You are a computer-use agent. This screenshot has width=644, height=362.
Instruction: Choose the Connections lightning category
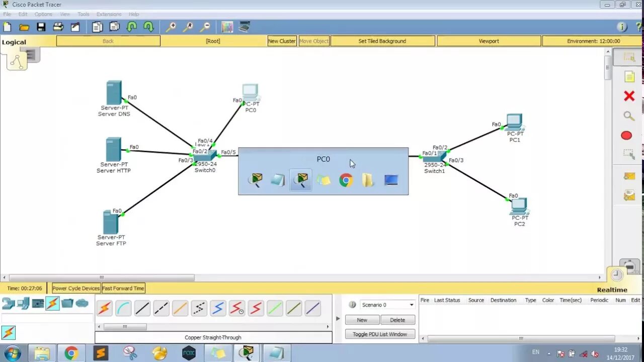52,303
